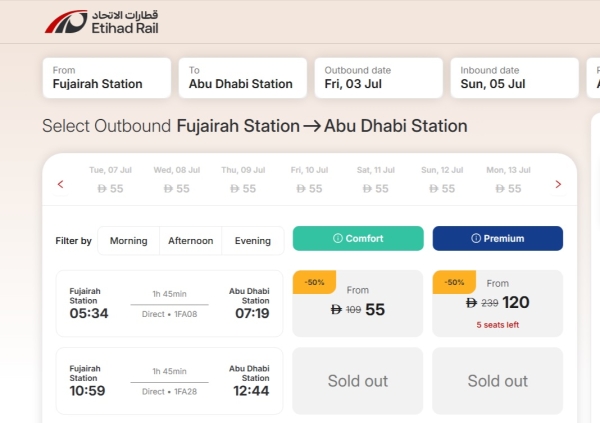Toggle the Evening filter
The width and height of the screenshot is (600, 423).
[x=253, y=241]
